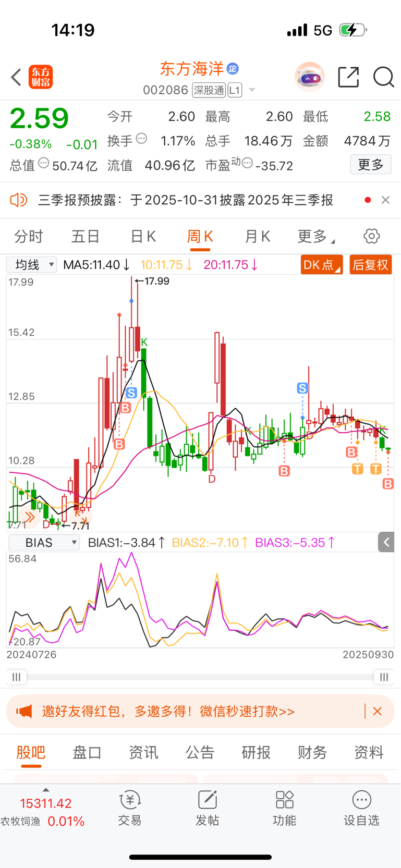This screenshot has height=868, width=401.
Task: Expand the 更多 chart period menu
Action: tap(315, 236)
